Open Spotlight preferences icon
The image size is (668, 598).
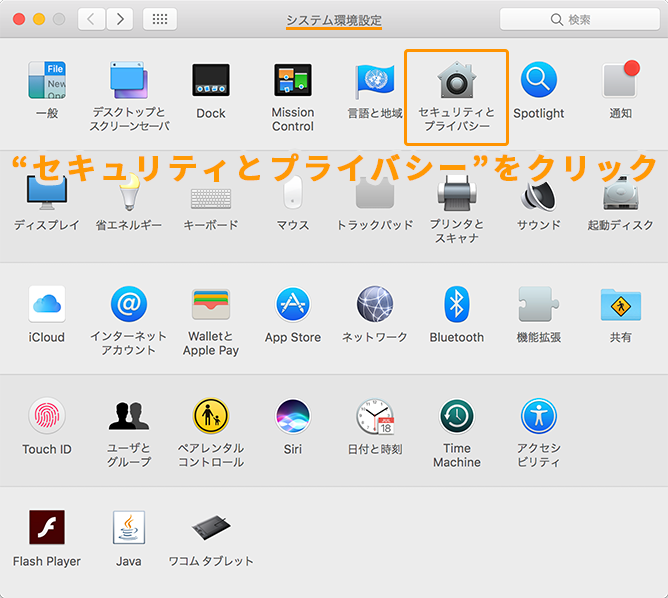coord(538,80)
